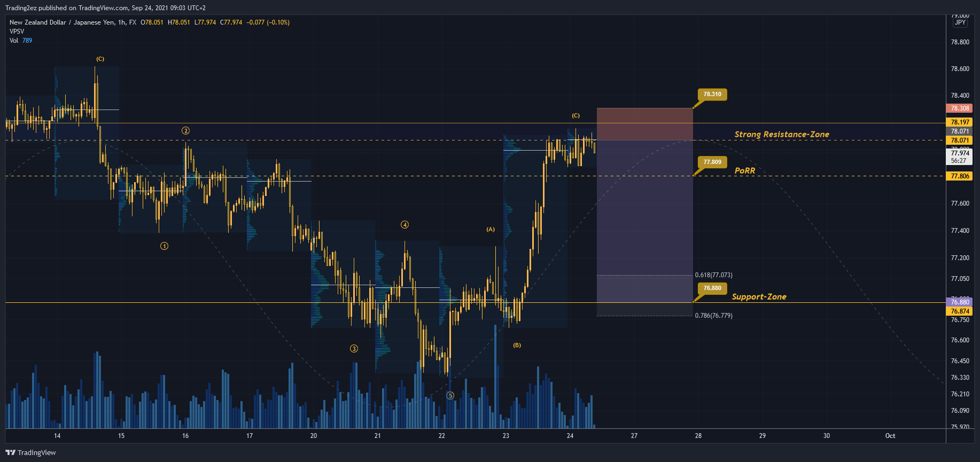980x462 pixels.
Task: Select the (C) wave label near date 24
Action: (575, 116)
